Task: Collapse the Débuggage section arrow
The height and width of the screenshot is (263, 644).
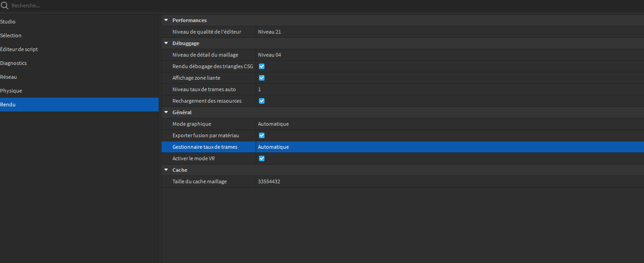Action: coord(166,43)
